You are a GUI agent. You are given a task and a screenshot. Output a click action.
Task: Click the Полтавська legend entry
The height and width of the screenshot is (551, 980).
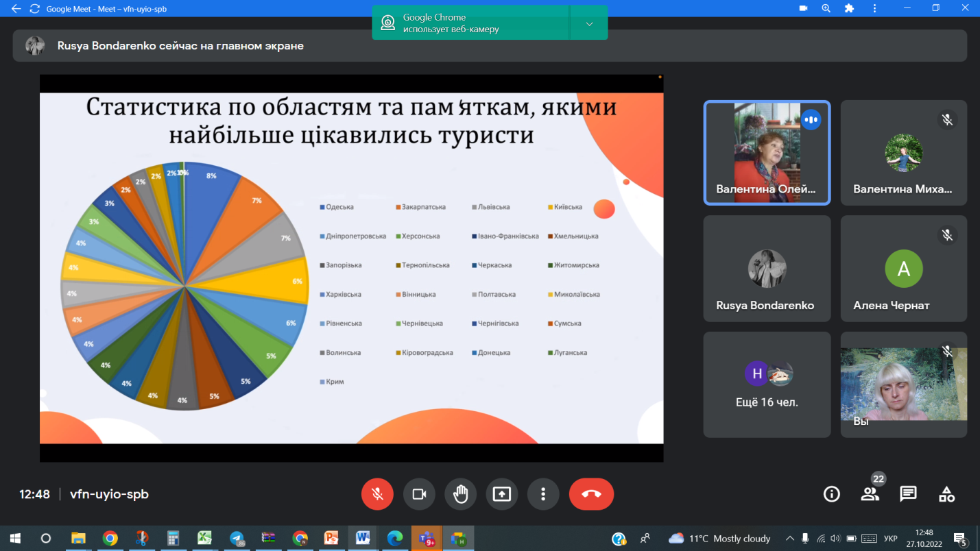pos(493,294)
